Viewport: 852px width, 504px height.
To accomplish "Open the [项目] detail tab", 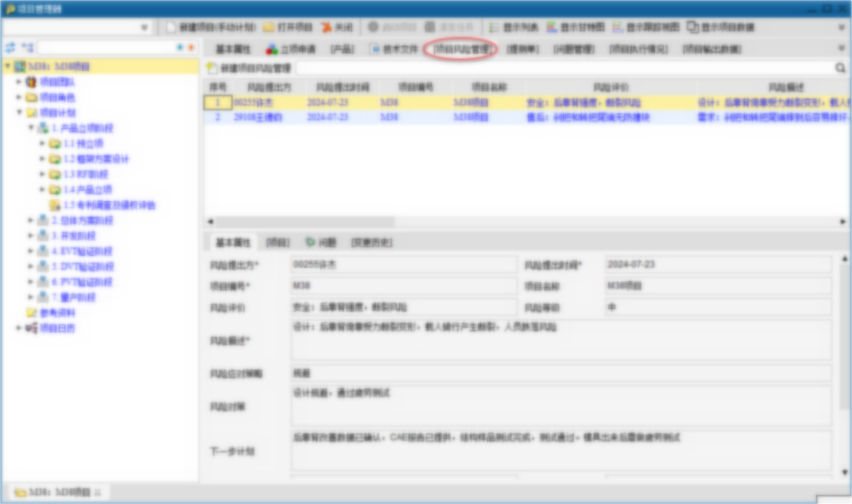I will click(x=278, y=243).
